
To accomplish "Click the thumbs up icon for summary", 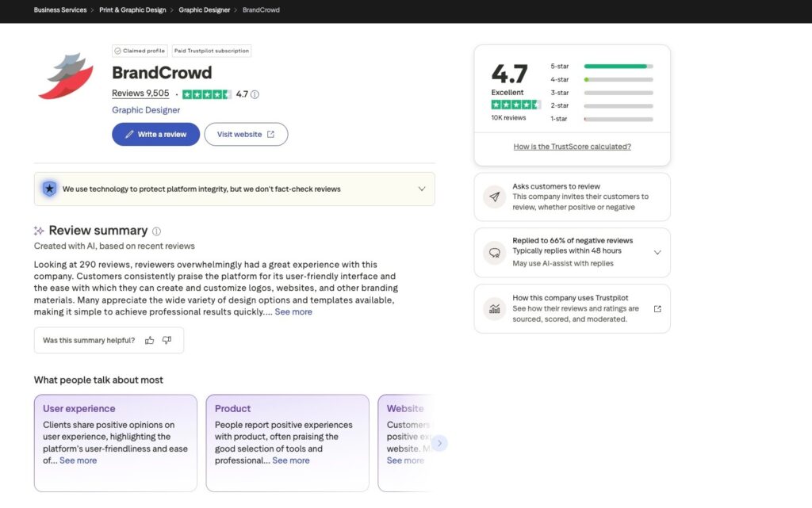I will 150,340.
